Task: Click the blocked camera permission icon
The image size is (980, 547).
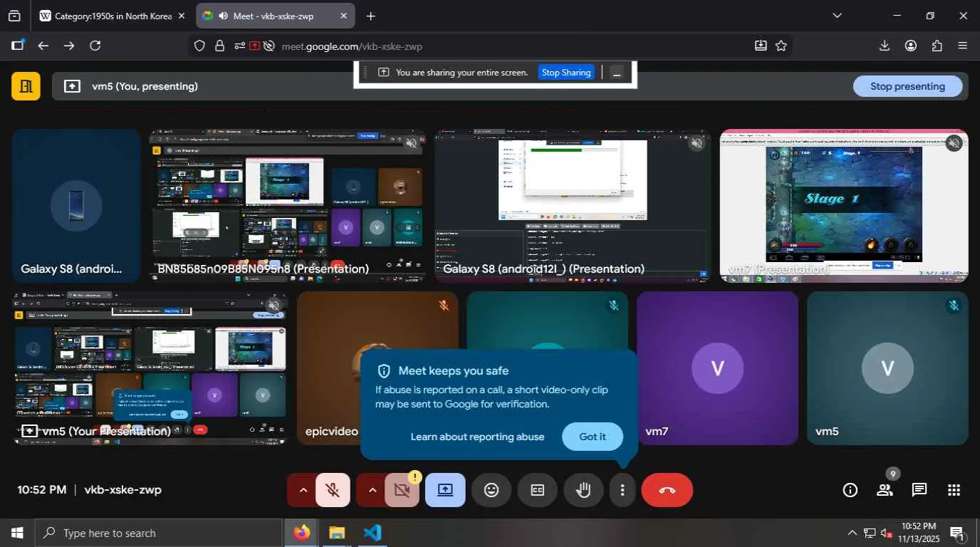Action: [269, 46]
